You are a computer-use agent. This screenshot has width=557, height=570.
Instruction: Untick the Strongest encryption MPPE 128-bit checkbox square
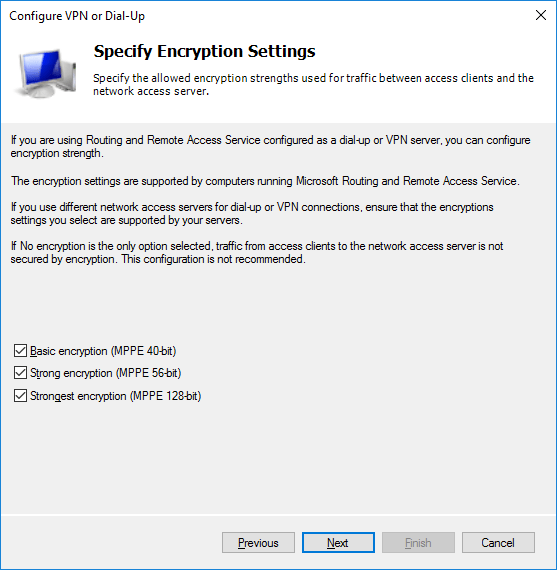pos(20,396)
